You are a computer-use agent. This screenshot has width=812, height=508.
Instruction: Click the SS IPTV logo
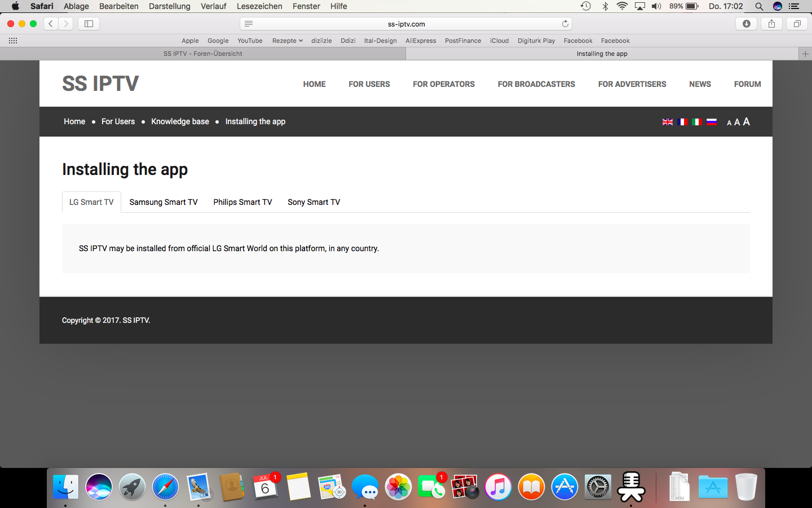(100, 84)
